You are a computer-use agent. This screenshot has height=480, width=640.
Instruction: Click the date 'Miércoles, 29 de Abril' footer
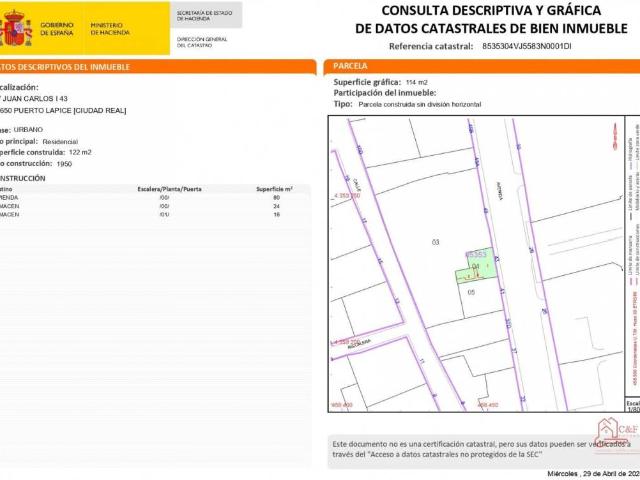593,474
